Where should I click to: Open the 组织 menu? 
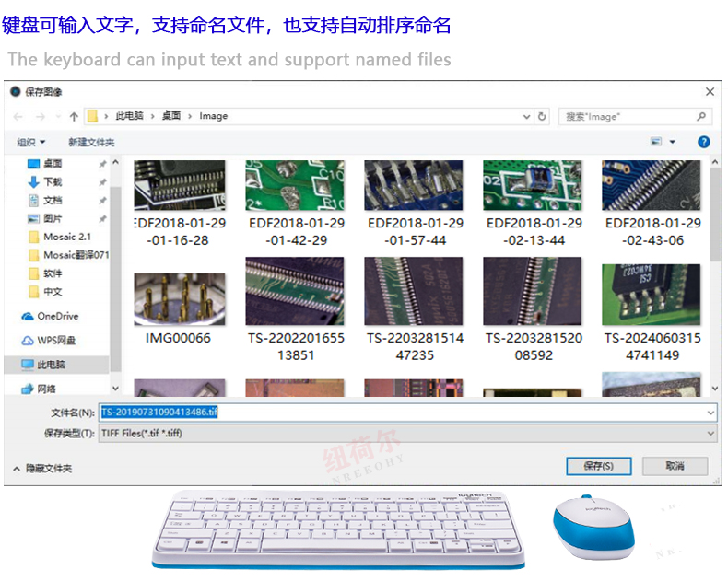[x=30, y=142]
